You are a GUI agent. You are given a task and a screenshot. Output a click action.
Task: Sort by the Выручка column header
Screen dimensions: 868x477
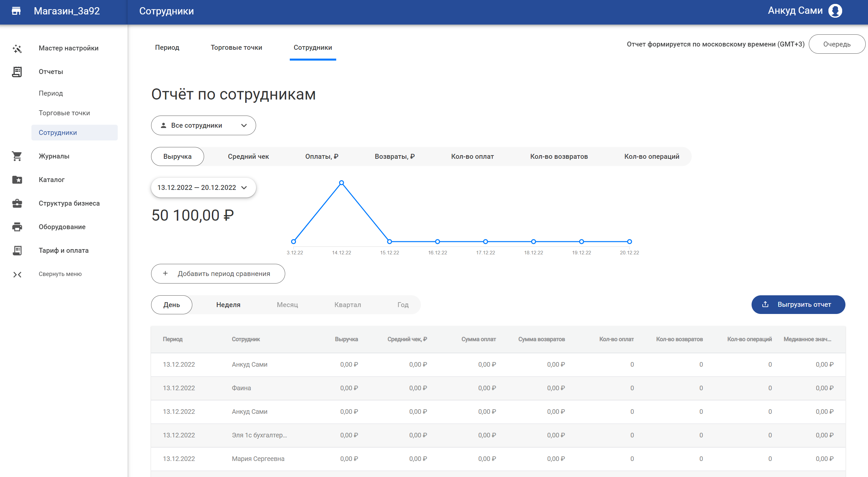click(346, 339)
